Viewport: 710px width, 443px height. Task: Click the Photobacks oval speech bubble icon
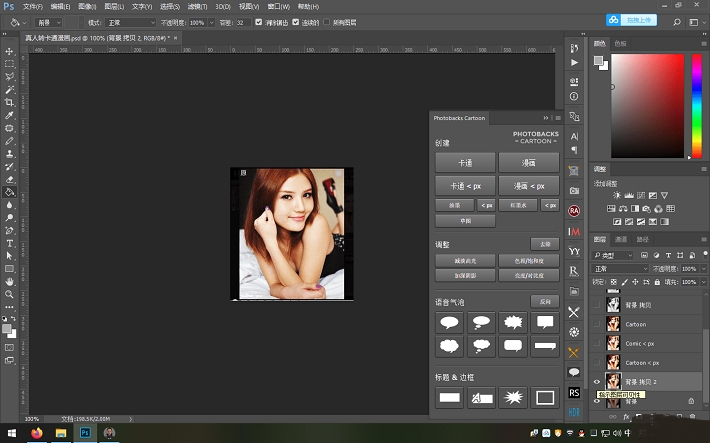pyautogui.click(x=449, y=322)
